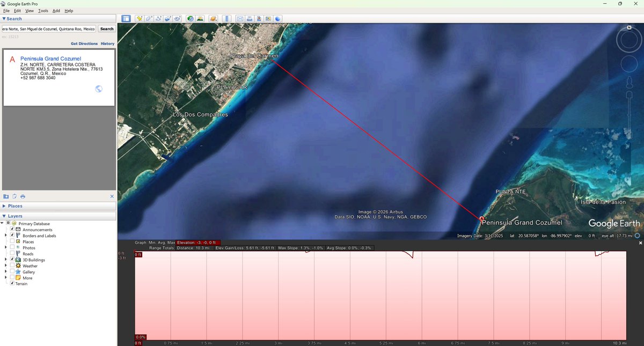Expand the Weather layer node
644x346 pixels.
point(6,266)
